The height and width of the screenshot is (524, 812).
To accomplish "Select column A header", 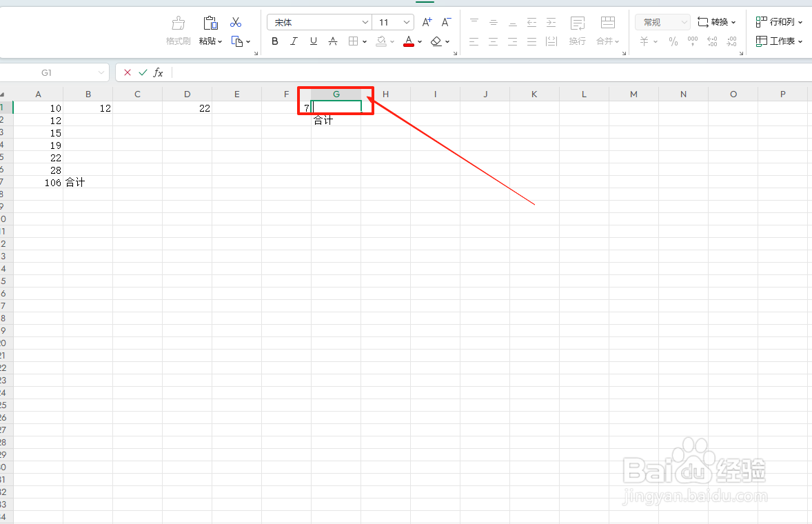I will tap(39, 94).
